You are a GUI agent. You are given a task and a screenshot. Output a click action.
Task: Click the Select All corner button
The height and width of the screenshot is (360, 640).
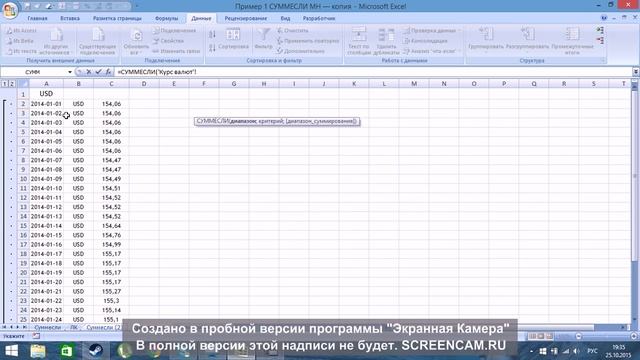[x=23, y=84]
